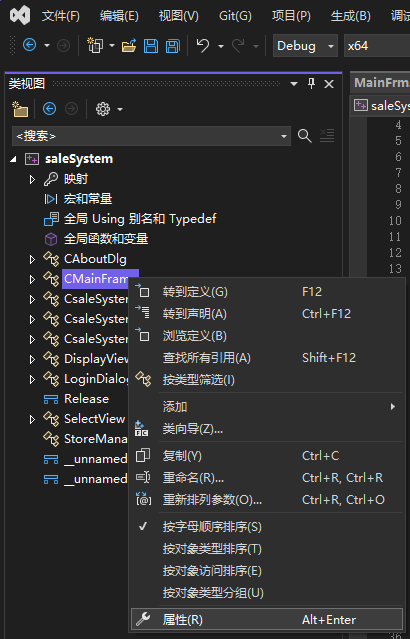The image size is (410, 639).
Task: Expand the SelectView class node
Action: pyautogui.click(x=32, y=419)
